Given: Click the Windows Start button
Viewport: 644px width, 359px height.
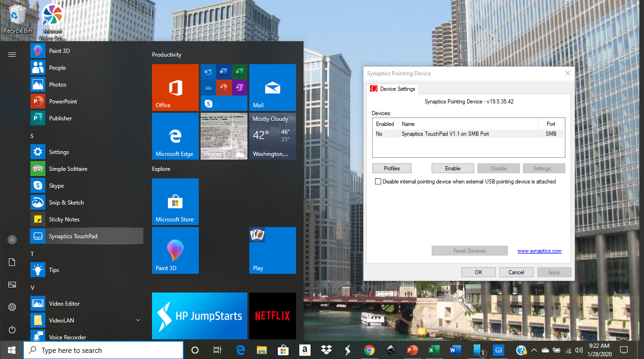Looking at the screenshot, I should [x=12, y=350].
